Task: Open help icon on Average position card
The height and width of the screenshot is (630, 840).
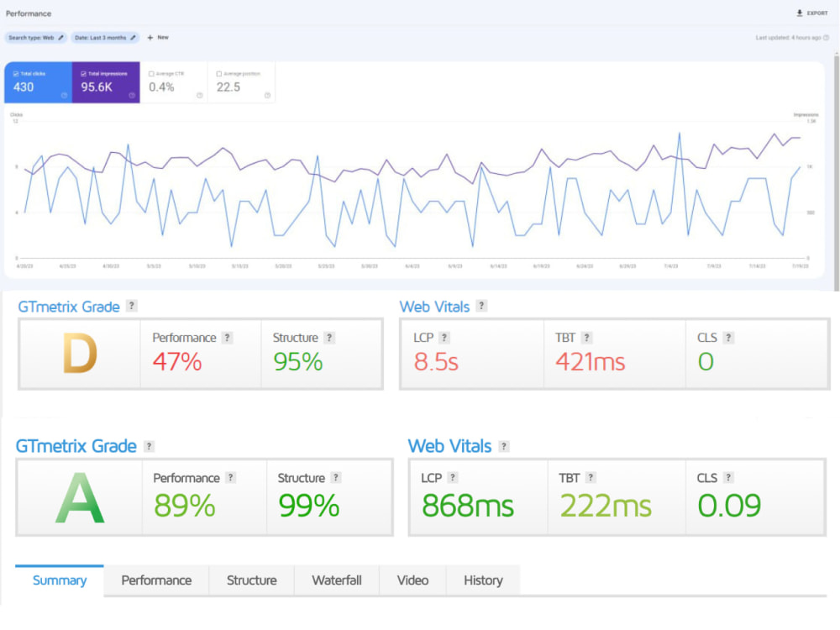Action: coord(267,96)
